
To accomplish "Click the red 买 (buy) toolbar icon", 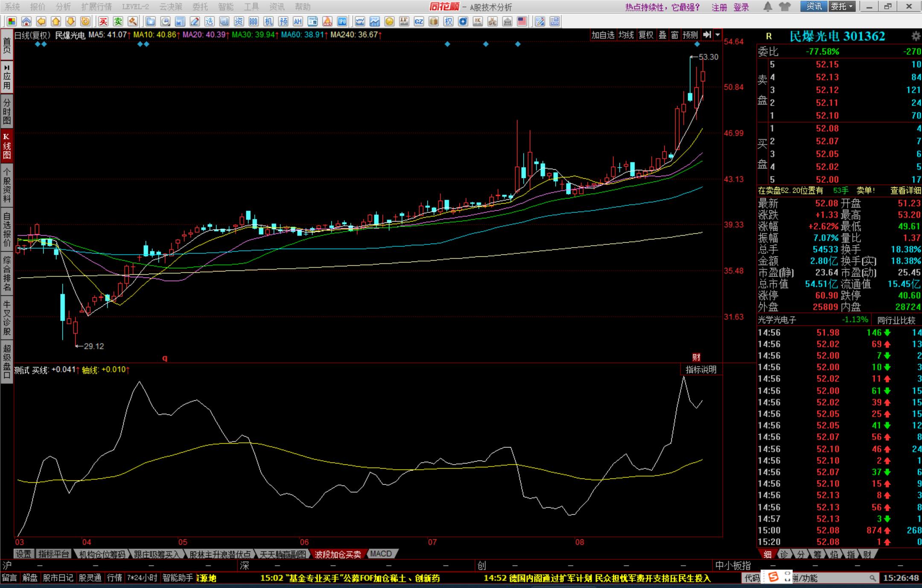I will pos(103,21).
